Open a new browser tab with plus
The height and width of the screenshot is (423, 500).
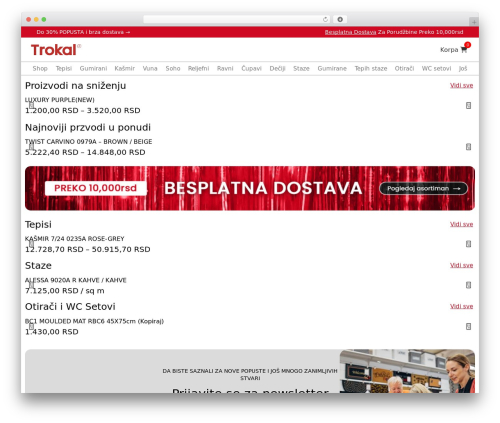(x=474, y=22)
